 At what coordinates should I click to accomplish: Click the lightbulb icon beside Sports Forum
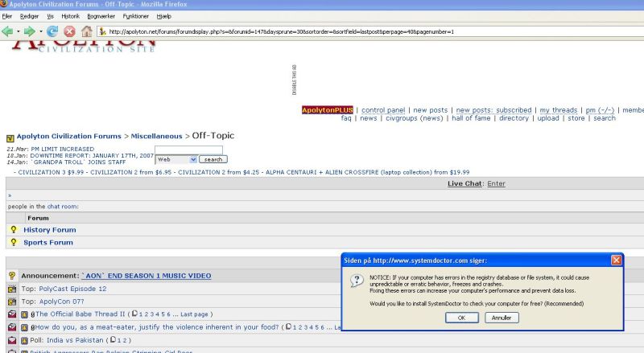tap(13, 242)
